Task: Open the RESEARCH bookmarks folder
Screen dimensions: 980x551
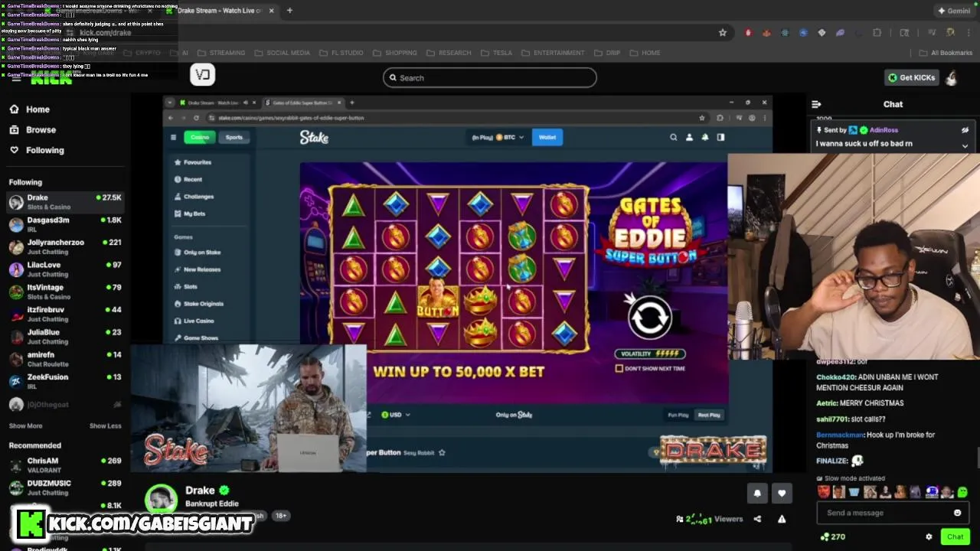Action: (449, 53)
